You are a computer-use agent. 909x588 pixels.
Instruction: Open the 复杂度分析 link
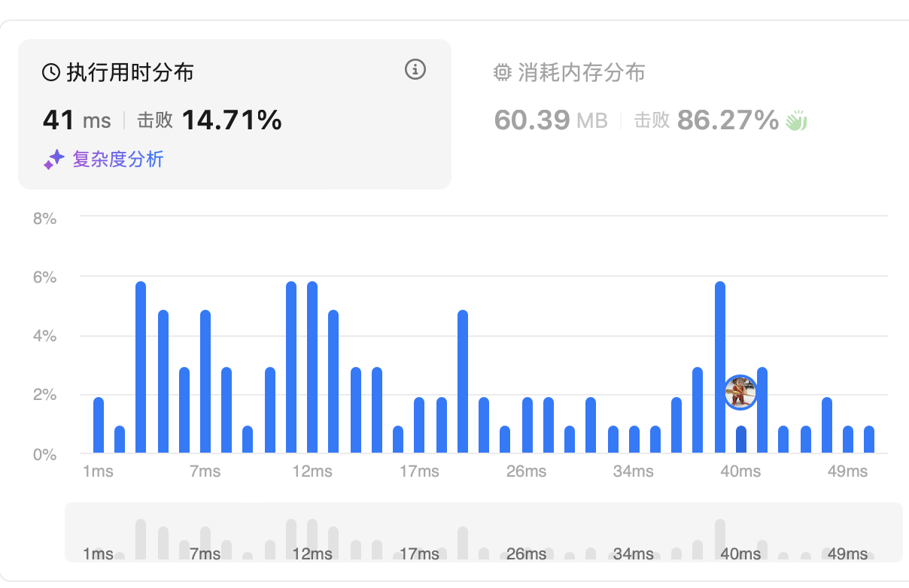(x=118, y=159)
